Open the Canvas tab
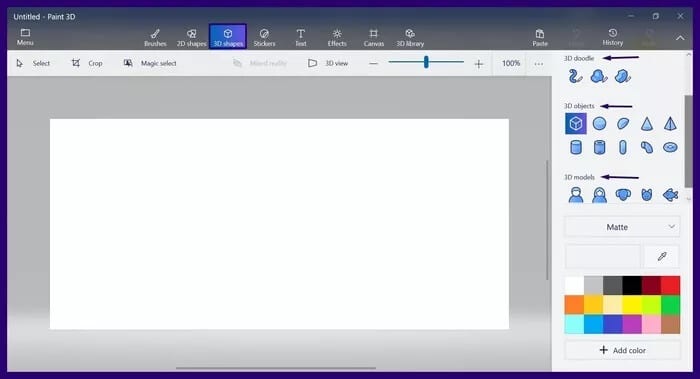 [x=374, y=37]
